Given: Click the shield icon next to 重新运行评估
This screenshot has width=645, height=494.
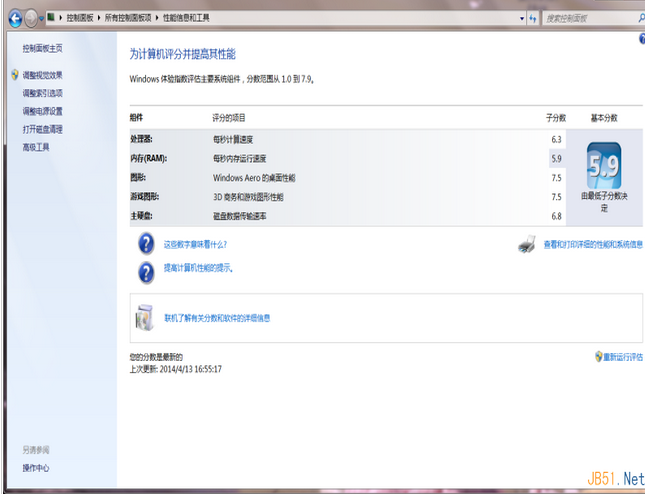Looking at the screenshot, I should (x=598, y=356).
